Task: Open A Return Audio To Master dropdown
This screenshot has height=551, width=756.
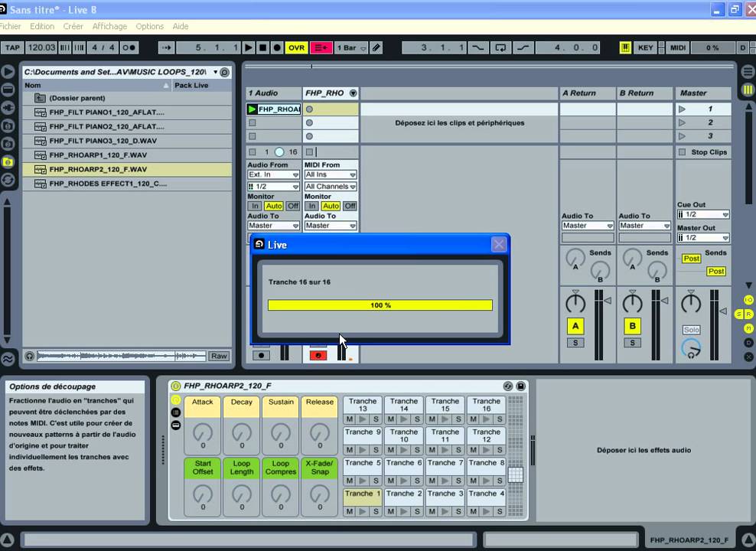Action: pyautogui.click(x=587, y=226)
